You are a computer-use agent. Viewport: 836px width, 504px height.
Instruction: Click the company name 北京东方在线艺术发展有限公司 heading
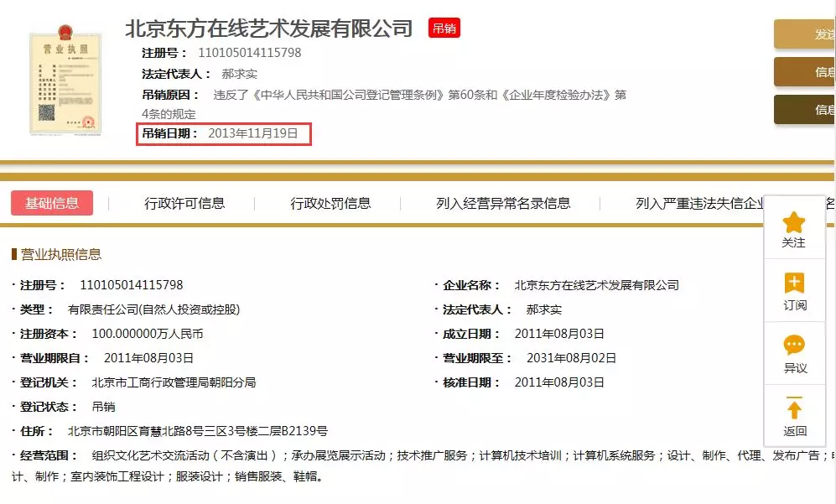point(268,29)
